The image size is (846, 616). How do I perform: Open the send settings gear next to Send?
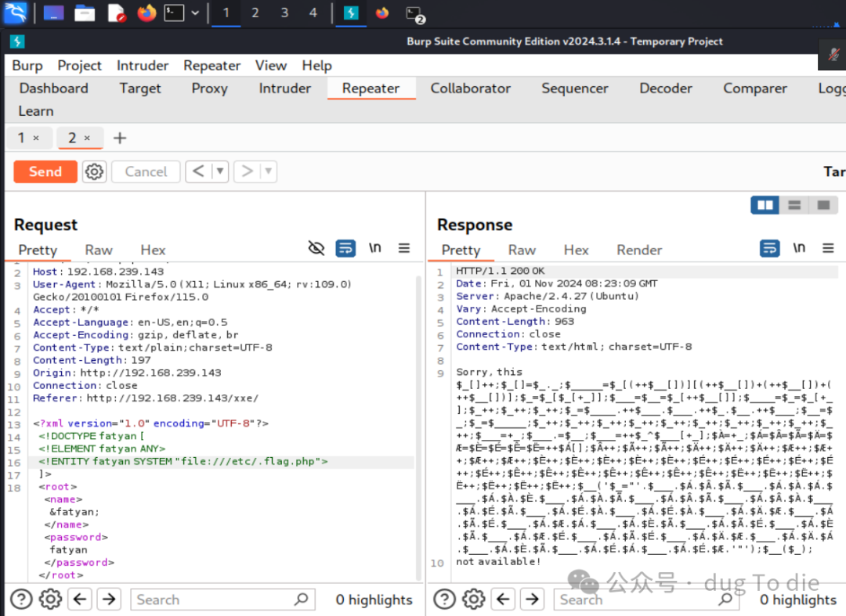95,172
